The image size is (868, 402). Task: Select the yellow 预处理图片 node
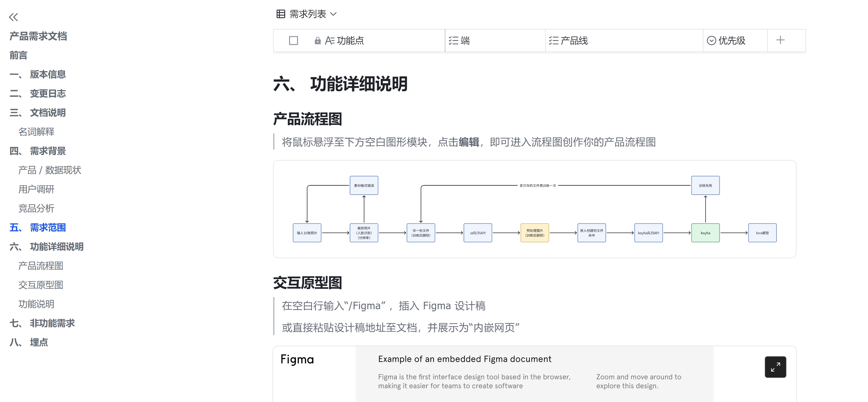tap(535, 233)
